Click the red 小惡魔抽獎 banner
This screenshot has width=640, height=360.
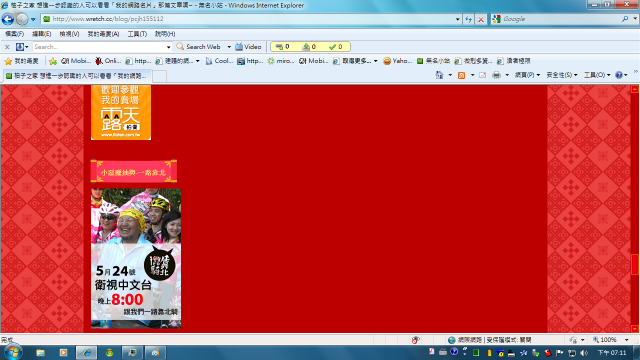pyautogui.click(x=133, y=171)
